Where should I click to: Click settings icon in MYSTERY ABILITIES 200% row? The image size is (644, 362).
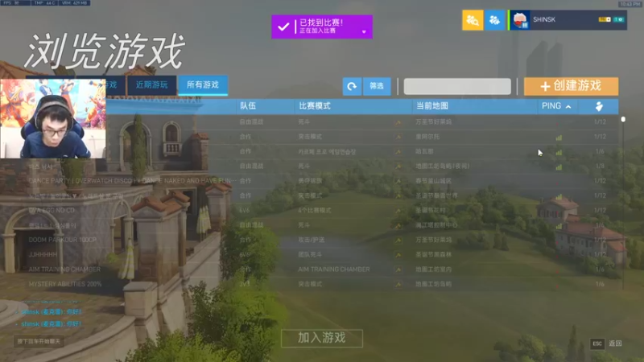(398, 285)
